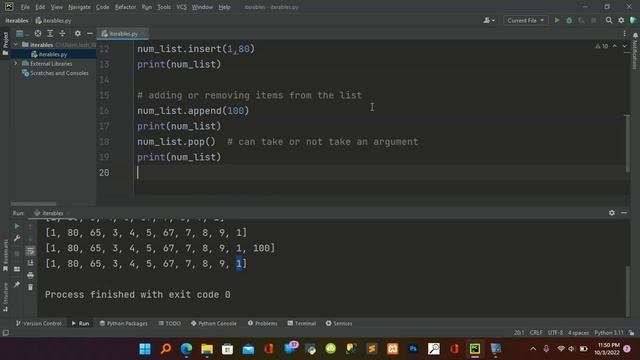The image size is (640, 360).
Task: Clear the Run console with the trash icon
Action: click(30, 287)
